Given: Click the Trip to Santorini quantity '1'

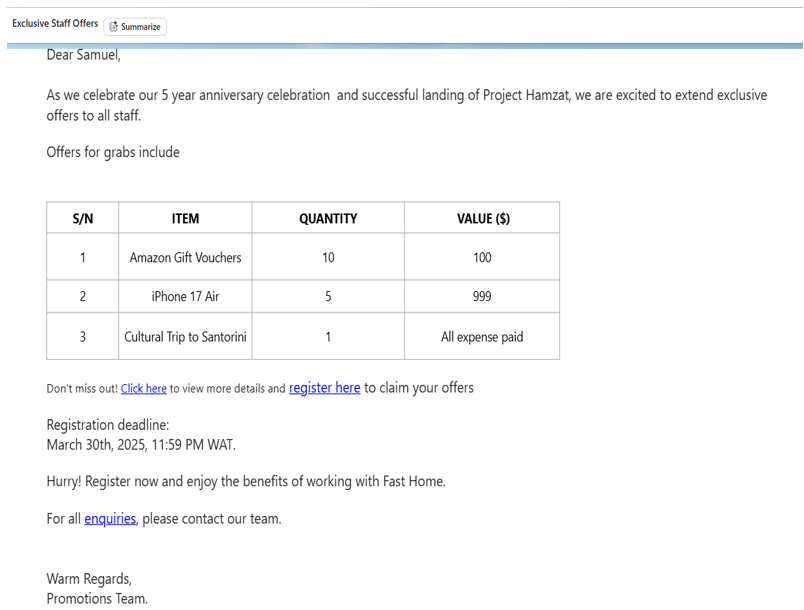Looking at the screenshot, I should [x=328, y=337].
